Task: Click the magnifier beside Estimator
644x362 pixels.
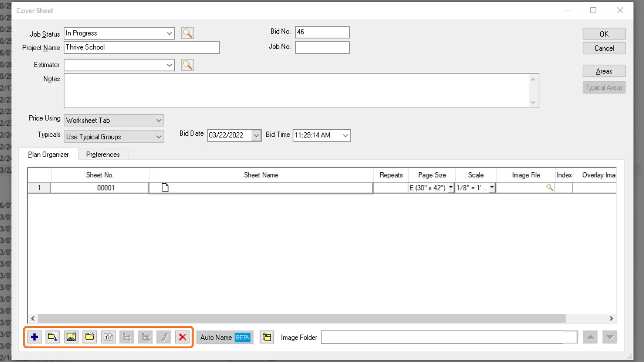Action: click(x=187, y=65)
